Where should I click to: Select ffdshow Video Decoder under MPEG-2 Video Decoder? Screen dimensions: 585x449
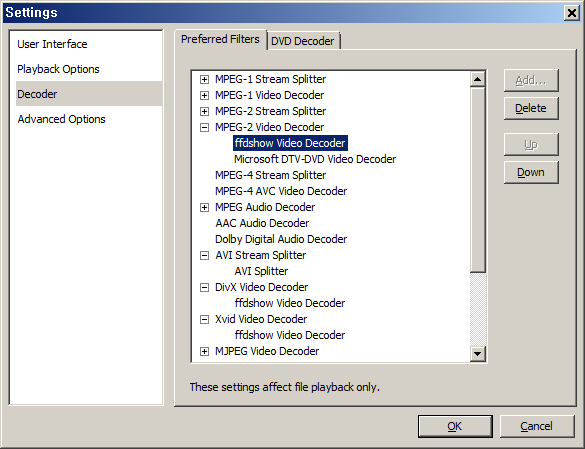coord(290,143)
